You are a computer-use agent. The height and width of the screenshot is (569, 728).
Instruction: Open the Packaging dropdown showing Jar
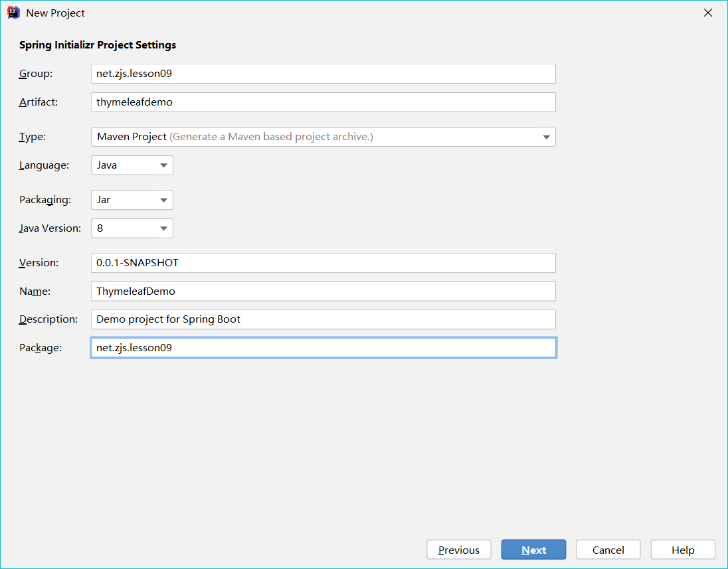point(132,200)
